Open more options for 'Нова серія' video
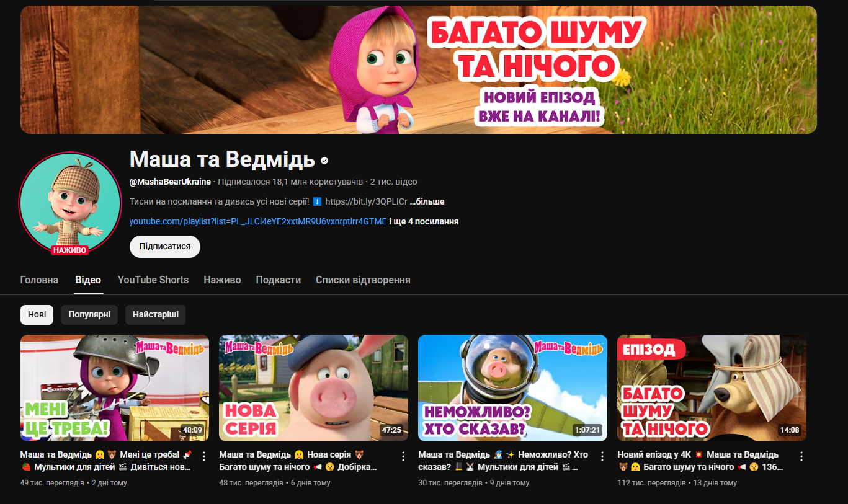 click(x=403, y=456)
